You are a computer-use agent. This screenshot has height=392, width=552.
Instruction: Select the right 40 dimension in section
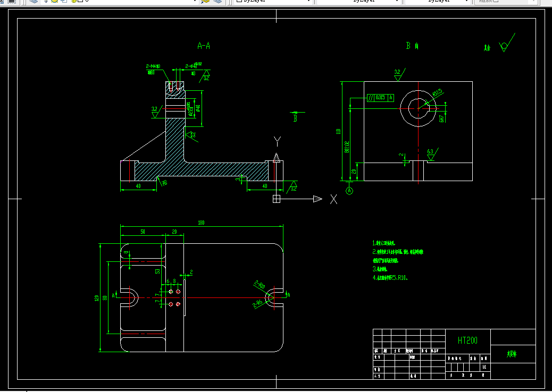coord(265,186)
